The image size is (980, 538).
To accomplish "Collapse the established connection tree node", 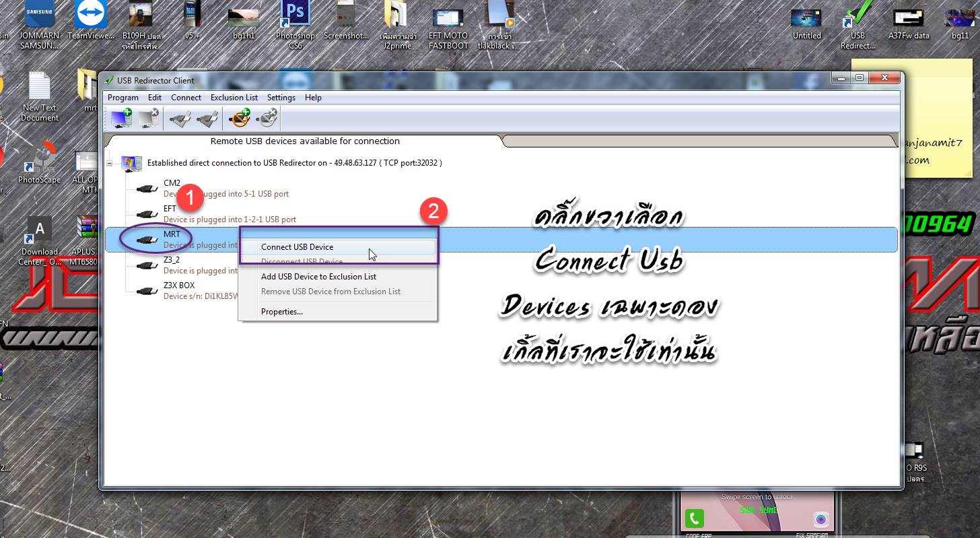I will (110, 163).
